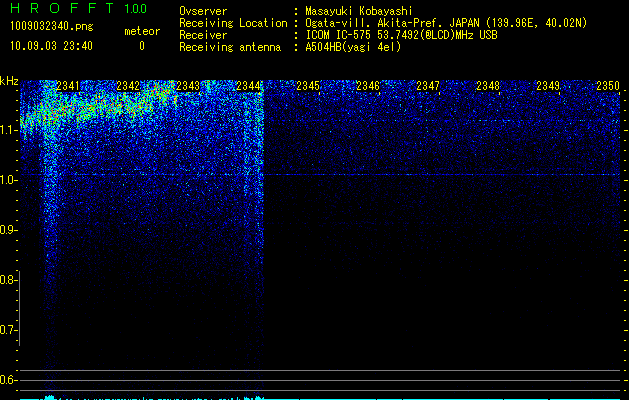Click the 2342 time marker

128,86
